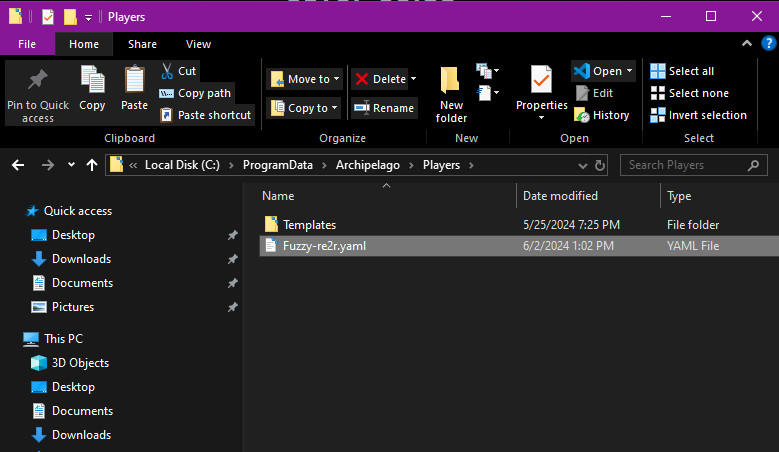Switch to the View ribbon tab
The width and height of the screenshot is (779, 452).
[x=198, y=44]
